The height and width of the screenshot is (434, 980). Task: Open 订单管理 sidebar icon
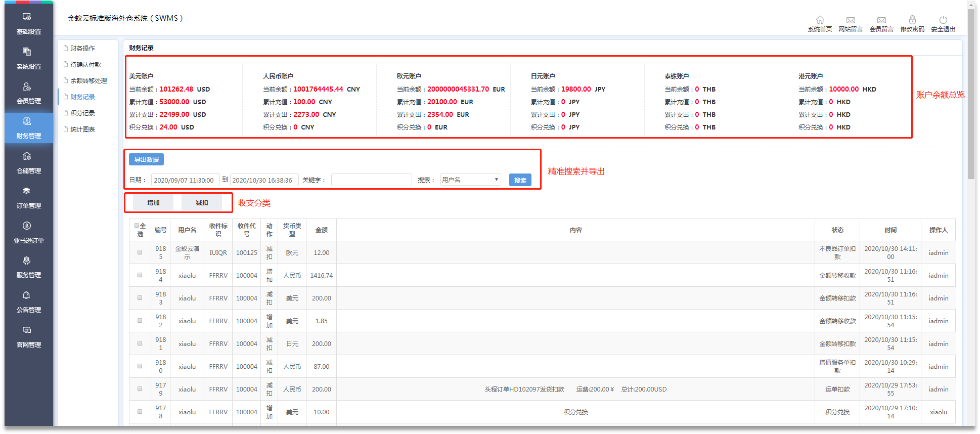tap(27, 191)
